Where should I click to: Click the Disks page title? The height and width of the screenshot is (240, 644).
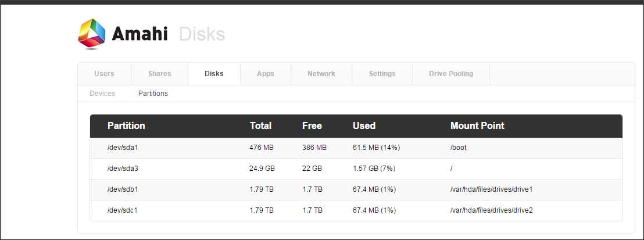202,34
